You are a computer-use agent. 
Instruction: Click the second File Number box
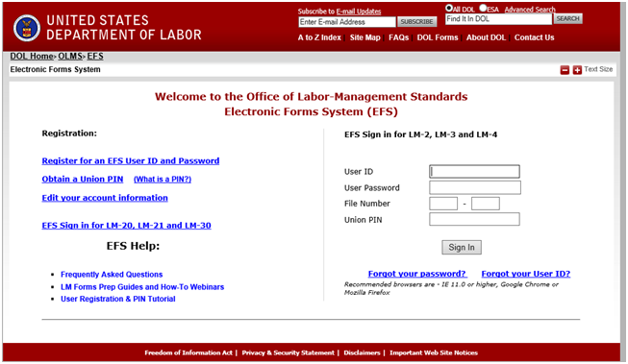point(486,204)
